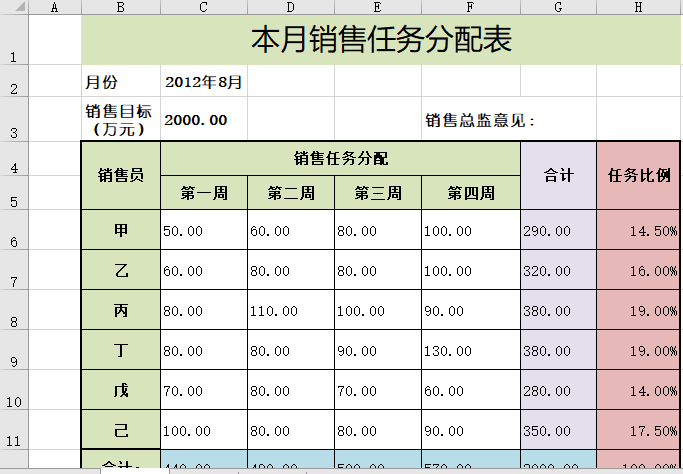Viewport: 683px width, 474px height.
Task: Select row 3 header
Action: [x=14, y=119]
